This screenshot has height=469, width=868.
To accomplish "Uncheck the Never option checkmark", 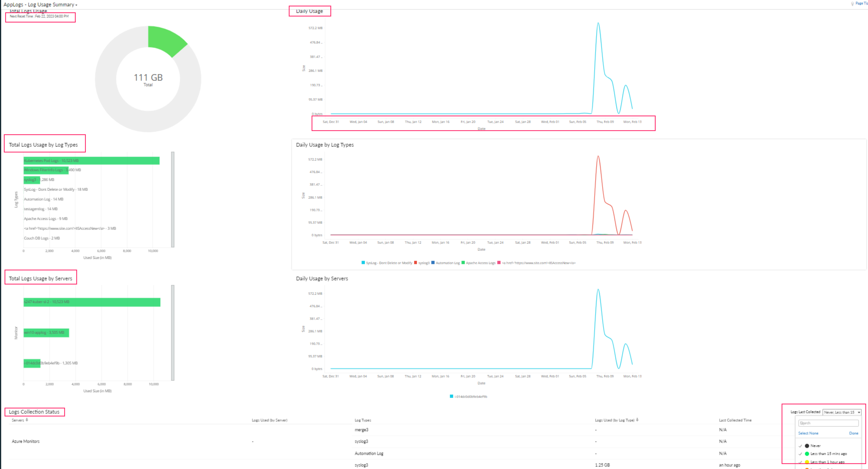I will (x=800, y=446).
